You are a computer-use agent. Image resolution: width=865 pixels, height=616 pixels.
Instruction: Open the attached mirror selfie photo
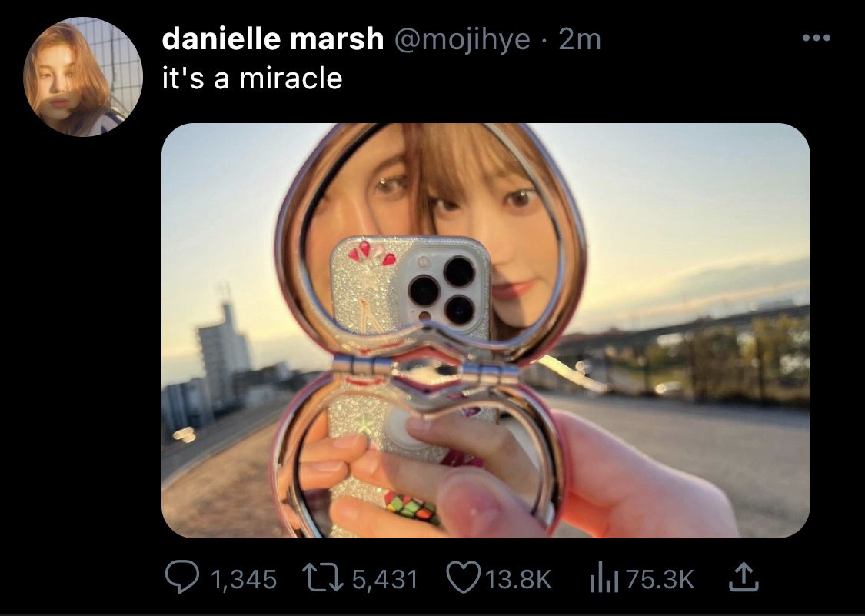(485, 330)
